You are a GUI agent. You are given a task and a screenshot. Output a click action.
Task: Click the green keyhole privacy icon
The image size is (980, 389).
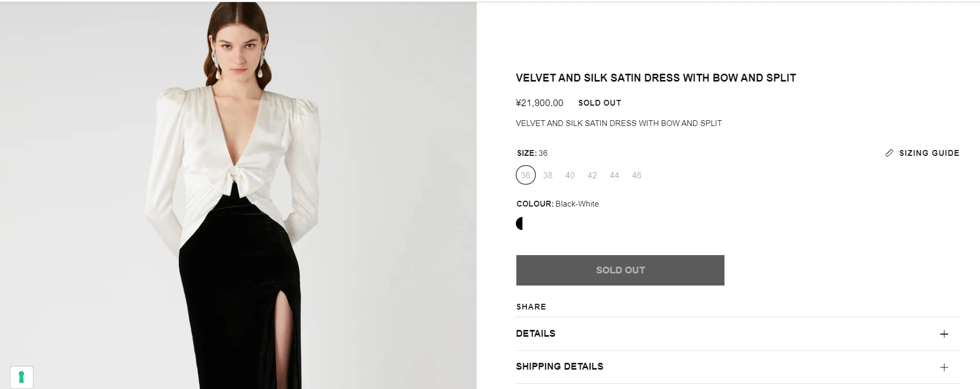pyautogui.click(x=21, y=377)
